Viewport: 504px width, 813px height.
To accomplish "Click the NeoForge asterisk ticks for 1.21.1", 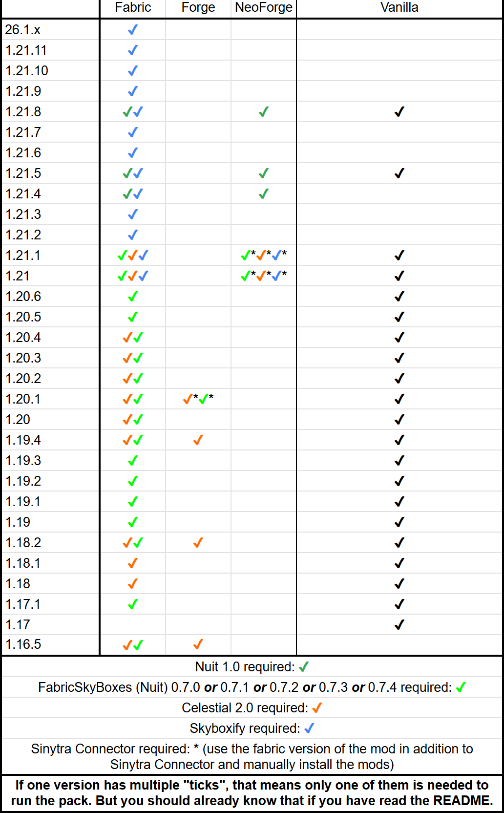I will point(264,255).
